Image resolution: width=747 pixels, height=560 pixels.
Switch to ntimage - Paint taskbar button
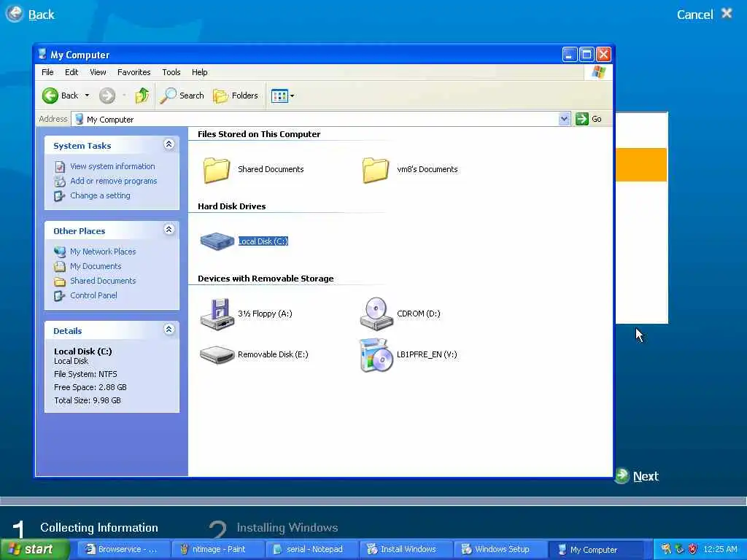[x=218, y=550]
